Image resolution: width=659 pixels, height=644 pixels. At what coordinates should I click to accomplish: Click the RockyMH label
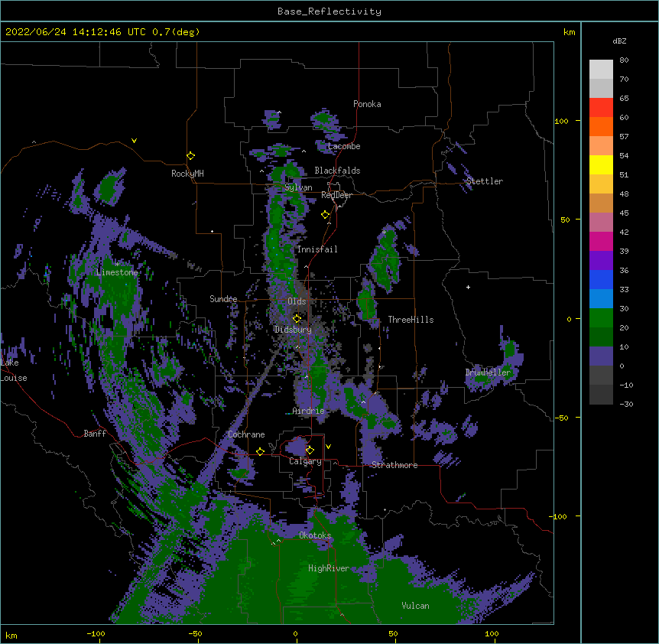[187, 174]
